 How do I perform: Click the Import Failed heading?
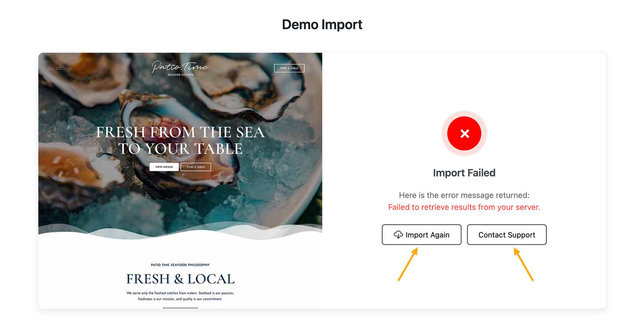pyautogui.click(x=464, y=173)
